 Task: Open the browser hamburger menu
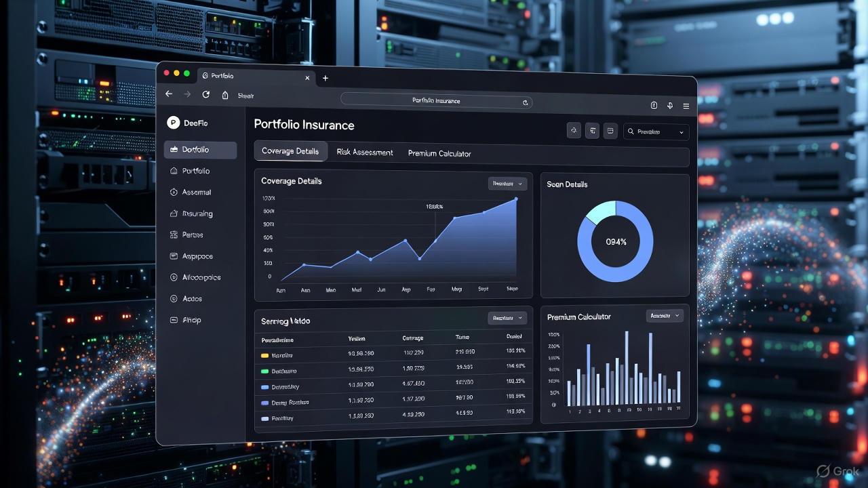(x=686, y=106)
